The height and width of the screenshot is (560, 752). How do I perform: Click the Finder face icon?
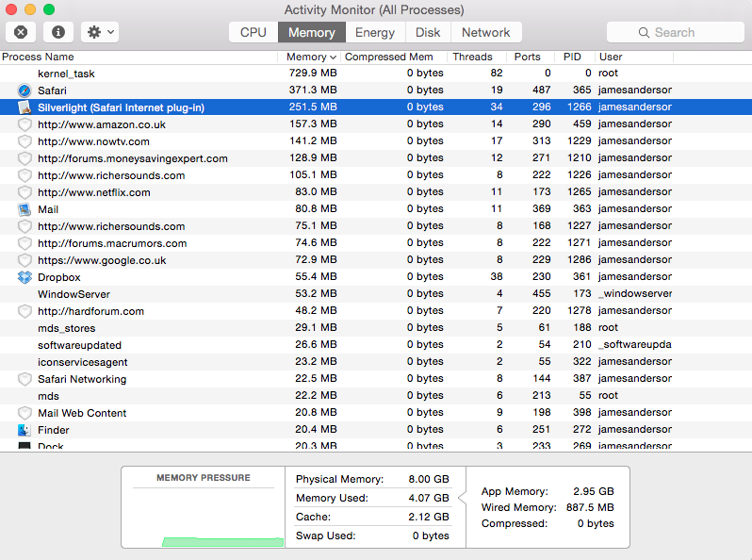(x=25, y=430)
